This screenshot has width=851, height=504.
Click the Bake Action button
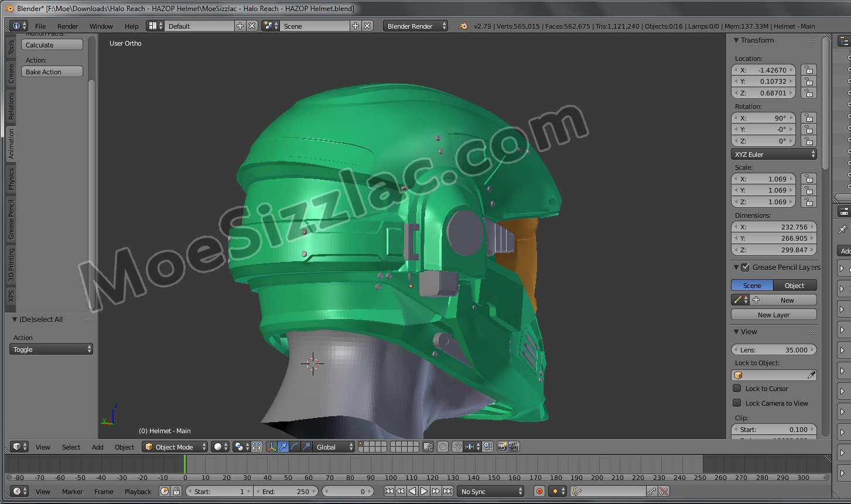tap(52, 71)
